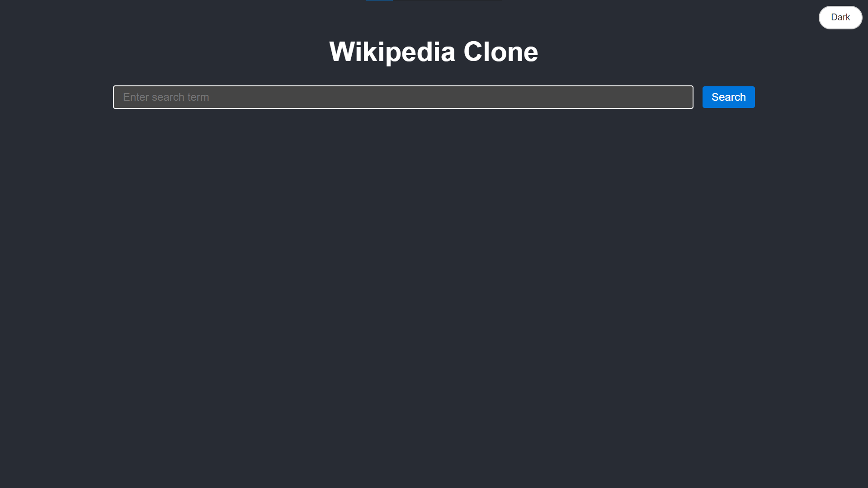Click the page title at top center
Image resolution: width=868 pixels, height=488 pixels.
coord(434,52)
